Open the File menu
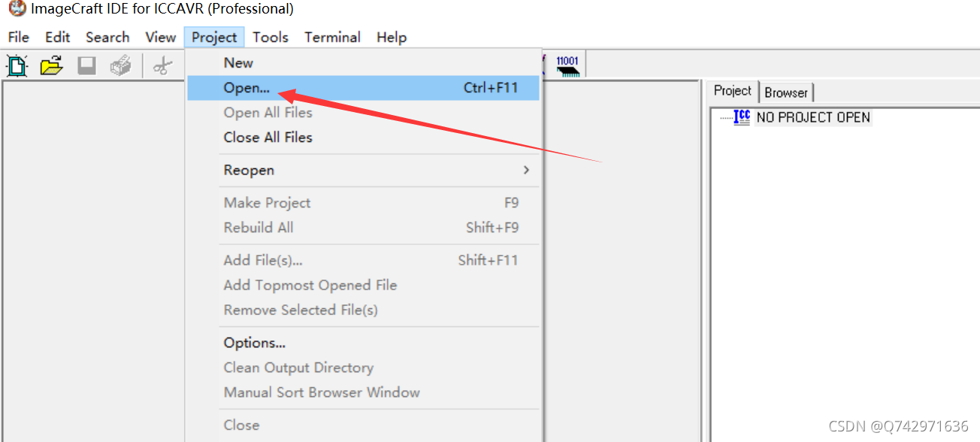This screenshot has height=442, width=980. (18, 37)
